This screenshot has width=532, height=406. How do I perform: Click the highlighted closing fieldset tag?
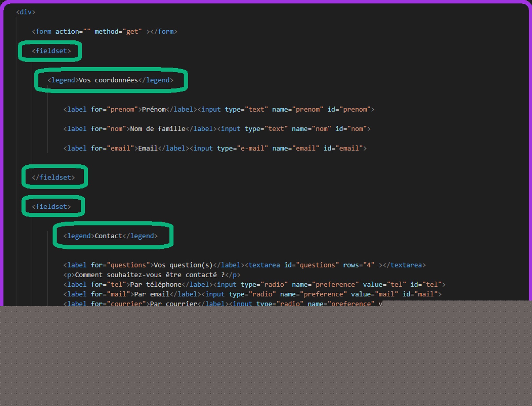click(53, 177)
